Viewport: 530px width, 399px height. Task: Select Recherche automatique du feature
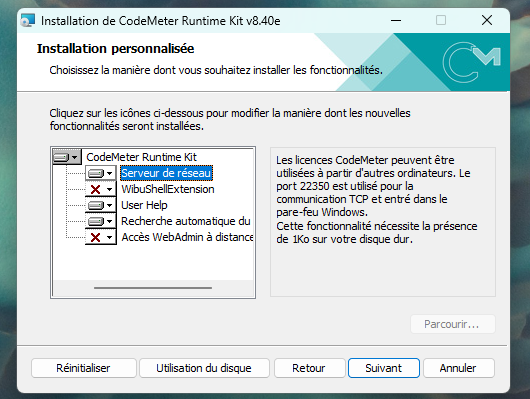tap(186, 221)
